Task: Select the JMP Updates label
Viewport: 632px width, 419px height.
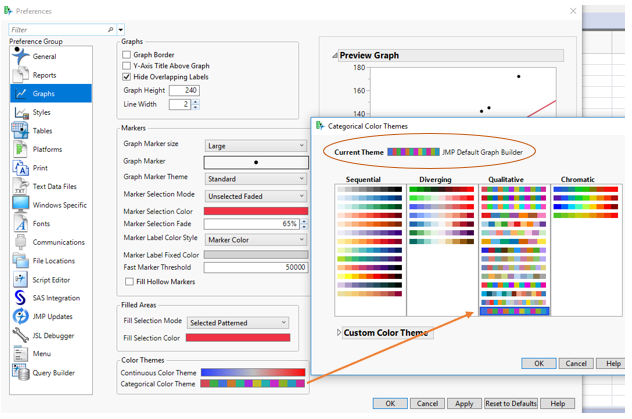Action: click(52, 316)
